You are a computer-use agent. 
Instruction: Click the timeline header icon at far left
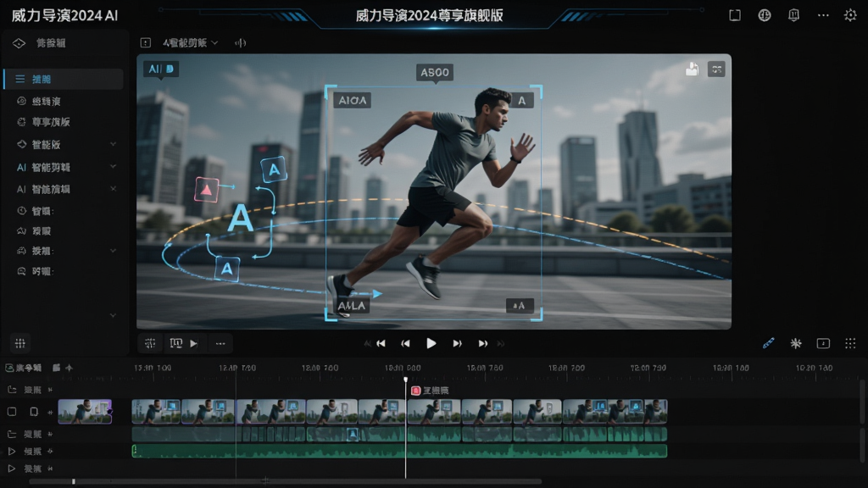coord(9,368)
